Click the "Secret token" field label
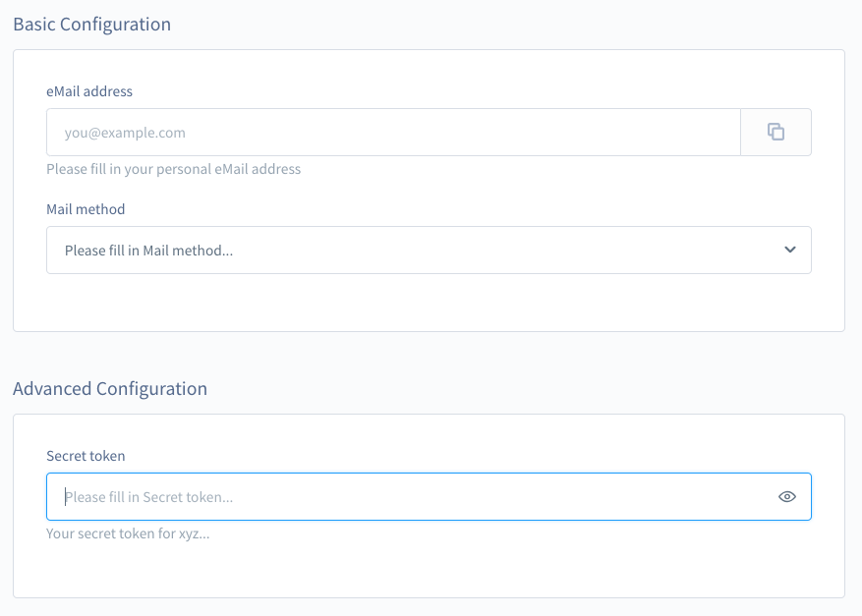This screenshot has height=616, width=862. pos(86,456)
